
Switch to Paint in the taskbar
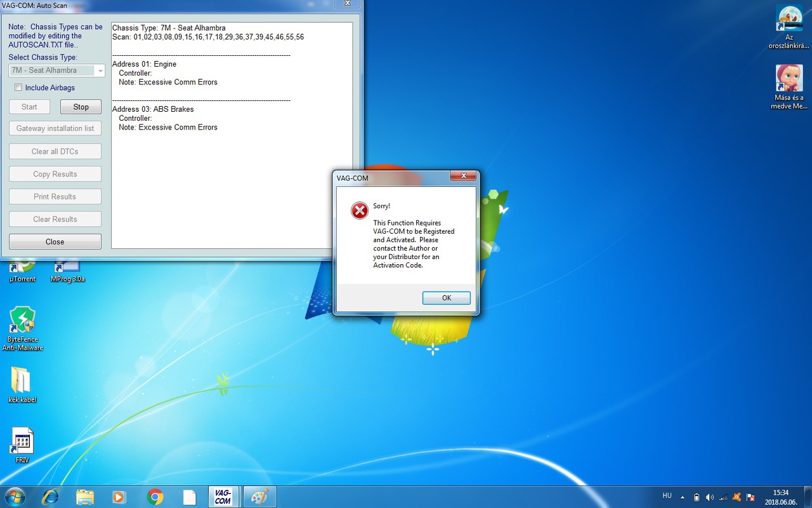pyautogui.click(x=259, y=497)
